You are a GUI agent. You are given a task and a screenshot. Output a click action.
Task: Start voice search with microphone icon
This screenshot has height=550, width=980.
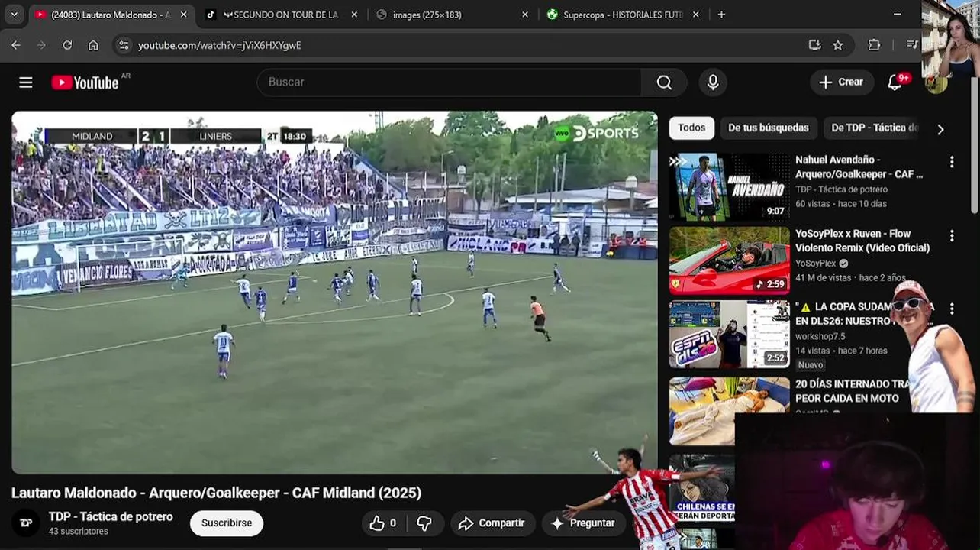pos(713,82)
